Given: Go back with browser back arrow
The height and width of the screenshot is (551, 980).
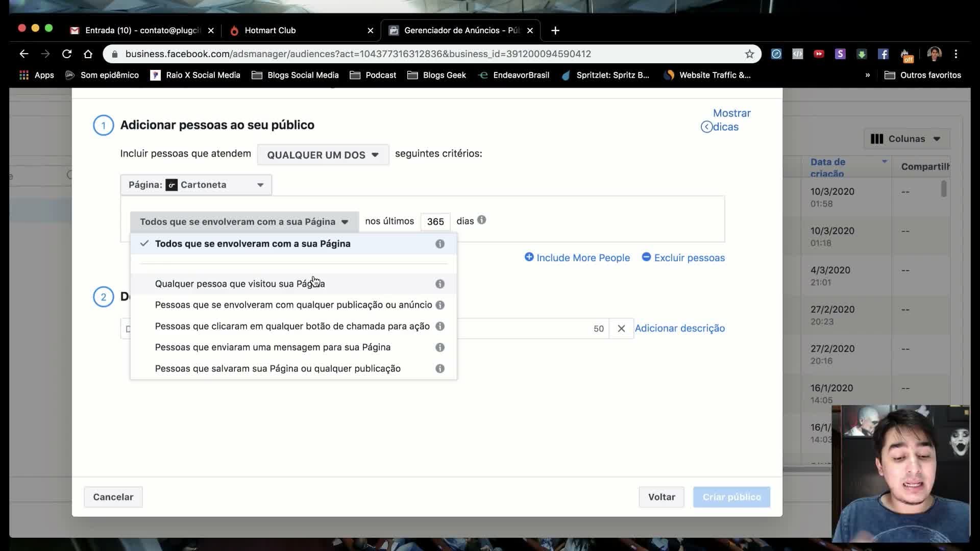Looking at the screenshot, I should tap(24, 54).
